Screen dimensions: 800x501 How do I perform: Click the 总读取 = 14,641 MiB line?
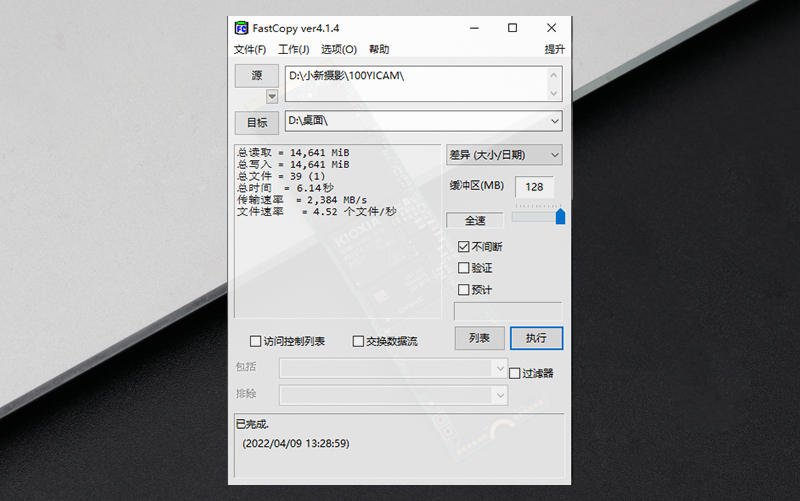pos(293,153)
